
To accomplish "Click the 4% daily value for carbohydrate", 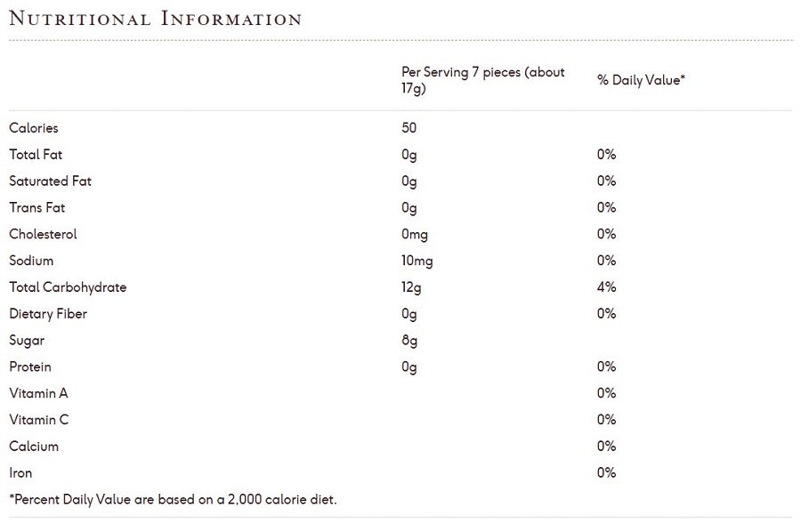I will click(607, 287).
